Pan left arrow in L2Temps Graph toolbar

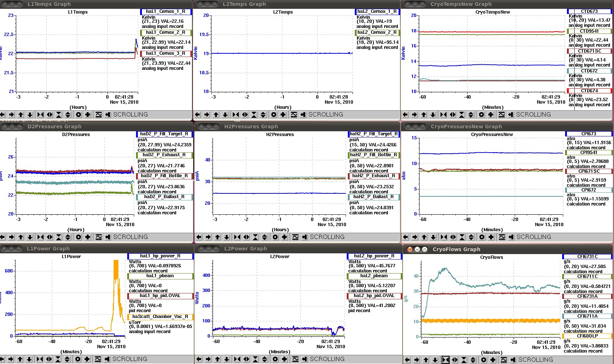coord(197,115)
